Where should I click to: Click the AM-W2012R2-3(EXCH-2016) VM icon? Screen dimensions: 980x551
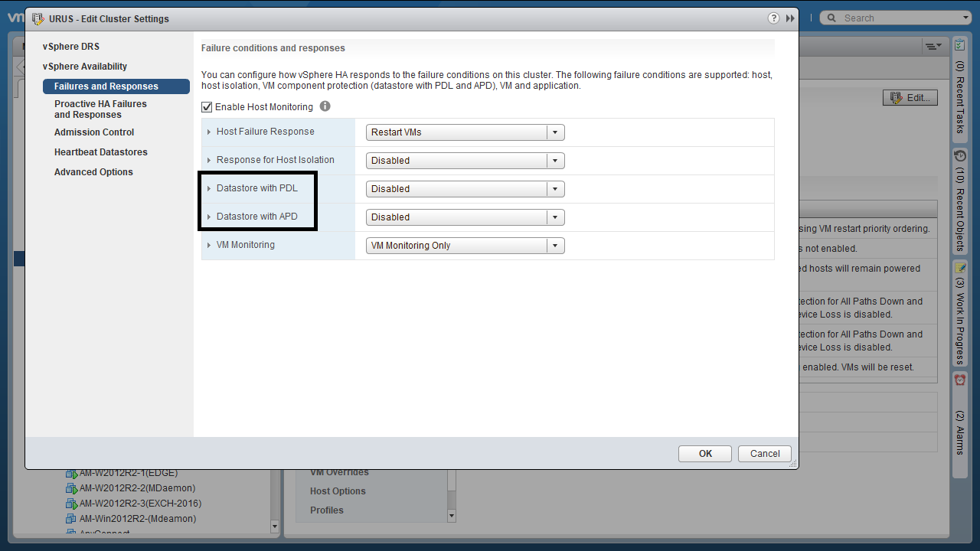click(x=72, y=504)
